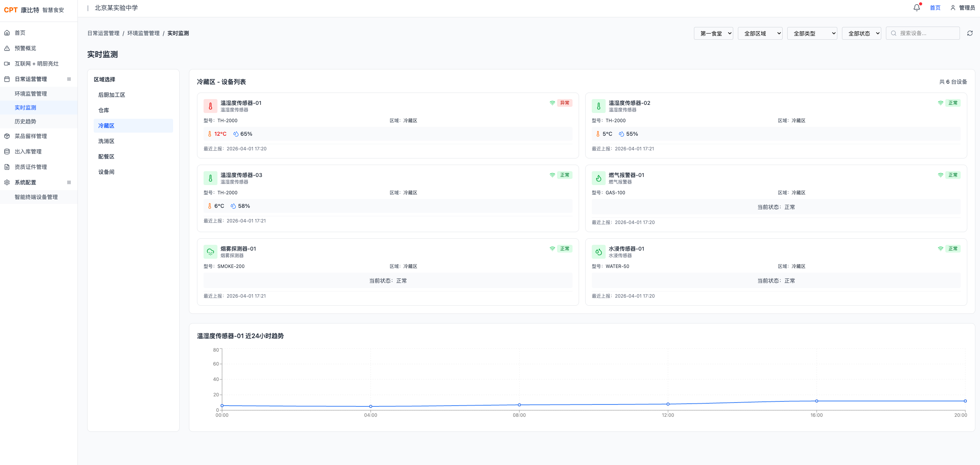Click the refresh icon beside search box
This screenshot has width=980, height=465.
[x=970, y=33]
